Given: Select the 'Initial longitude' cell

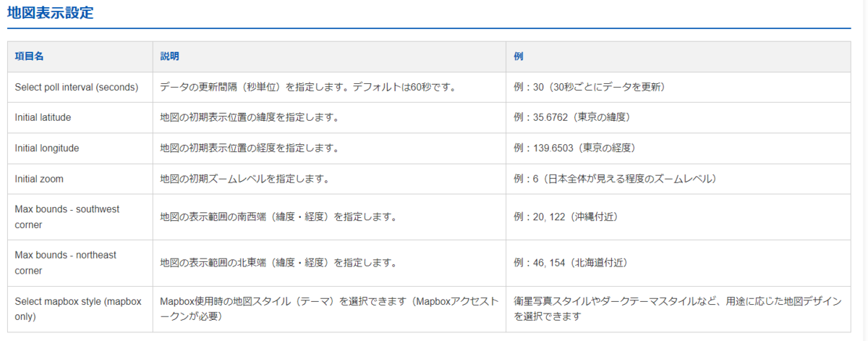Looking at the screenshot, I should coord(80,148).
